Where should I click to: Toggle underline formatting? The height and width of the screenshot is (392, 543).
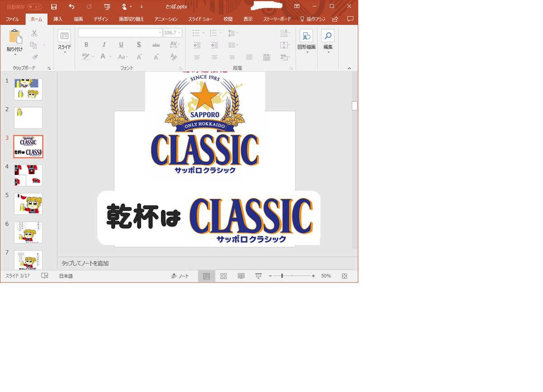(121, 45)
